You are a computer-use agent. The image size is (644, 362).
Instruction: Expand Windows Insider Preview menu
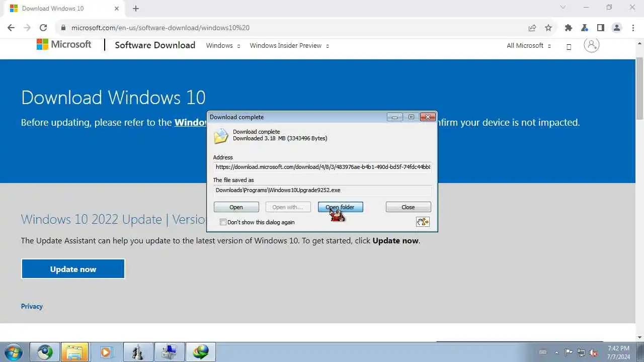pyautogui.click(x=289, y=45)
